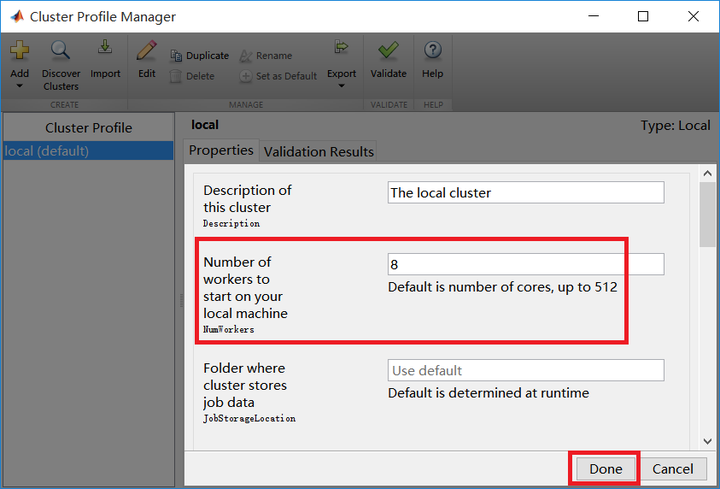Click the Discover Clusters magnifier icon
The height and width of the screenshot is (489, 720).
point(60,50)
